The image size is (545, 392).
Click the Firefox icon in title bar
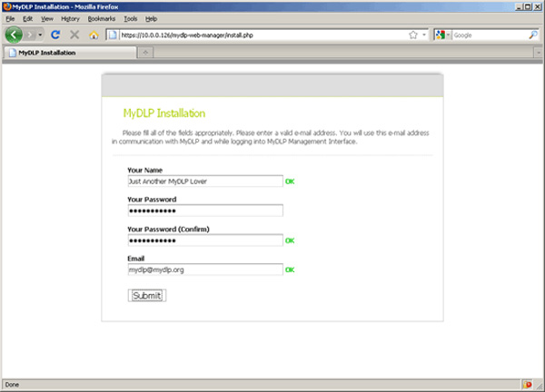click(7, 6)
